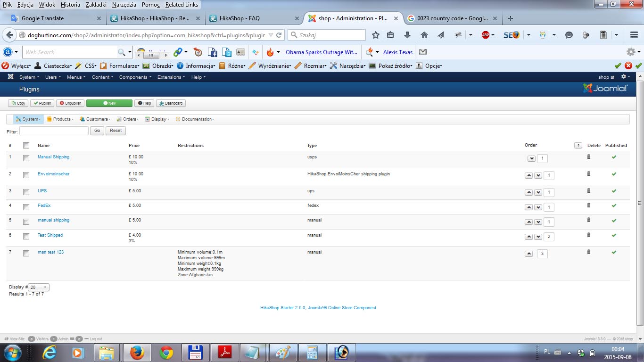Click the Filter text field

[54, 131]
